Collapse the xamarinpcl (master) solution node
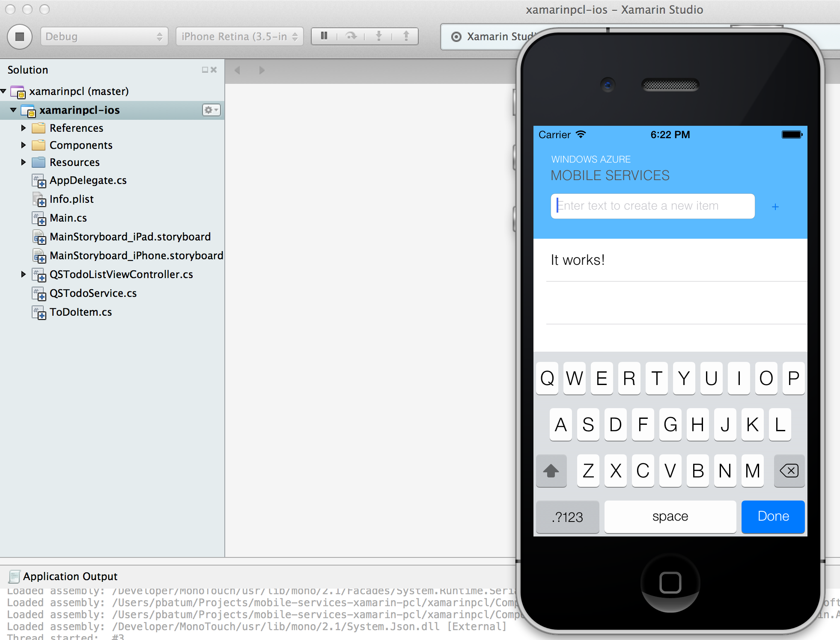The width and height of the screenshot is (840, 640). point(3,91)
